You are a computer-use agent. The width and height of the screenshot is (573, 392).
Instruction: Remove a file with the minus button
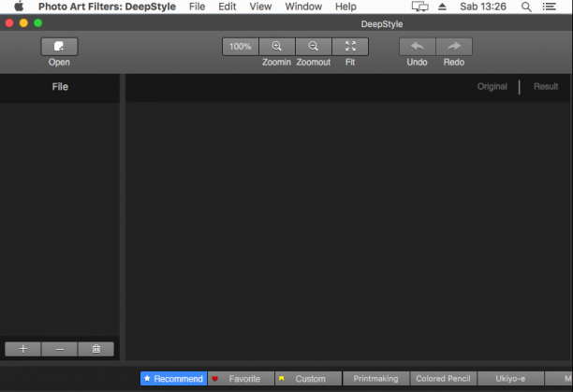click(60, 349)
